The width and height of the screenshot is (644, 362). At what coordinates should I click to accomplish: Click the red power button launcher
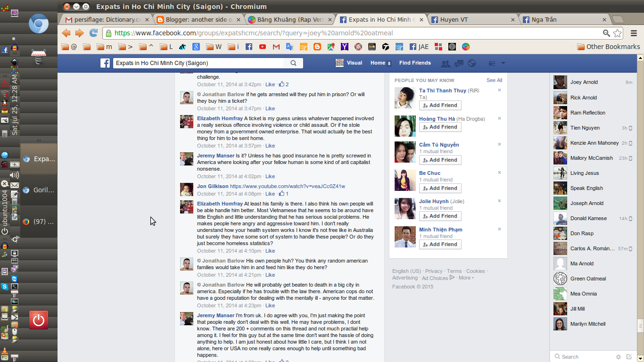pos(39,320)
